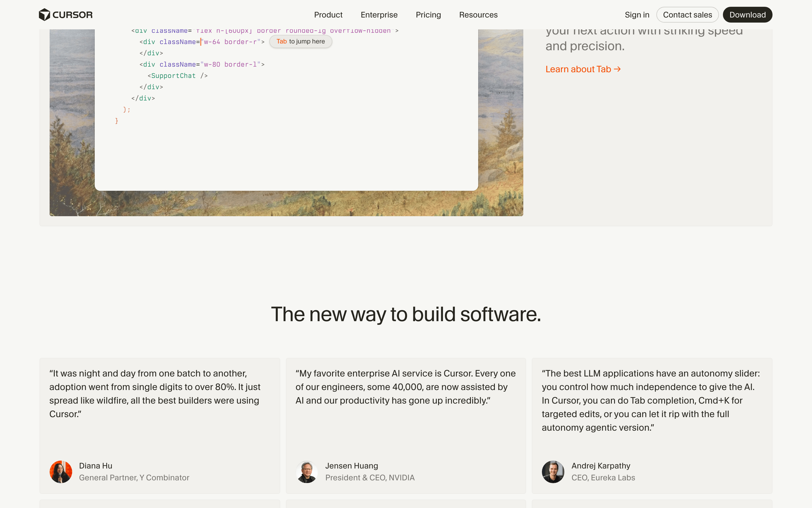The width and height of the screenshot is (812, 508).
Task: Click 'CEO, Eureka Labs' text
Action: pos(603,478)
